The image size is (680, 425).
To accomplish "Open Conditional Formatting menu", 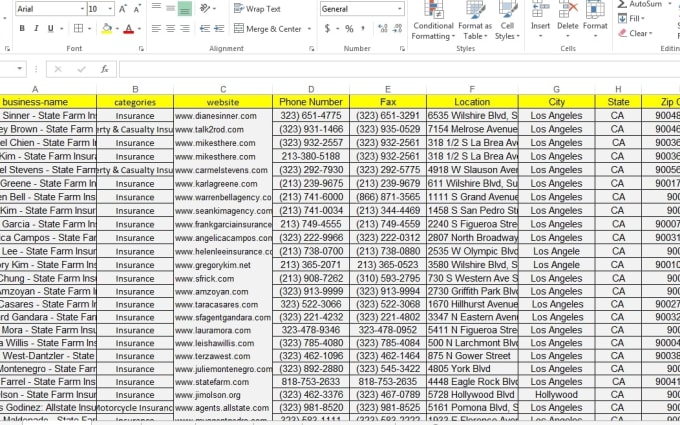I will coord(433,21).
